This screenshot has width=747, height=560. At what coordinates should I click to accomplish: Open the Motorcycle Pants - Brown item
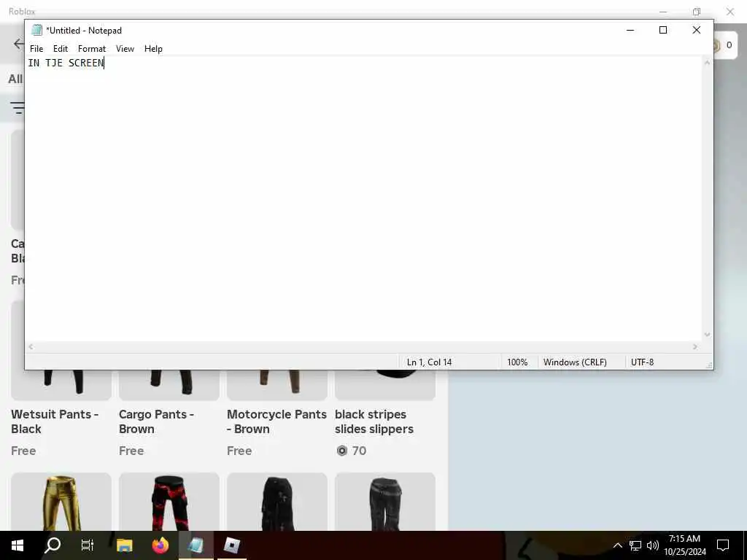click(276, 421)
